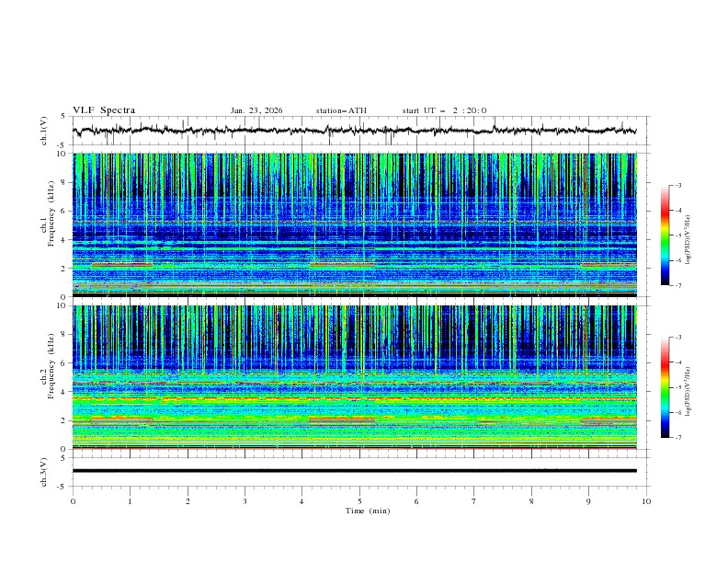
Task: Click the ch.1(V) axis label at top left
Action: [45, 132]
